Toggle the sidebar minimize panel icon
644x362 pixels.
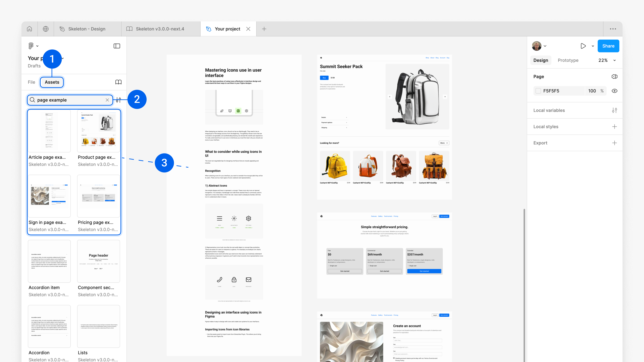tap(117, 46)
